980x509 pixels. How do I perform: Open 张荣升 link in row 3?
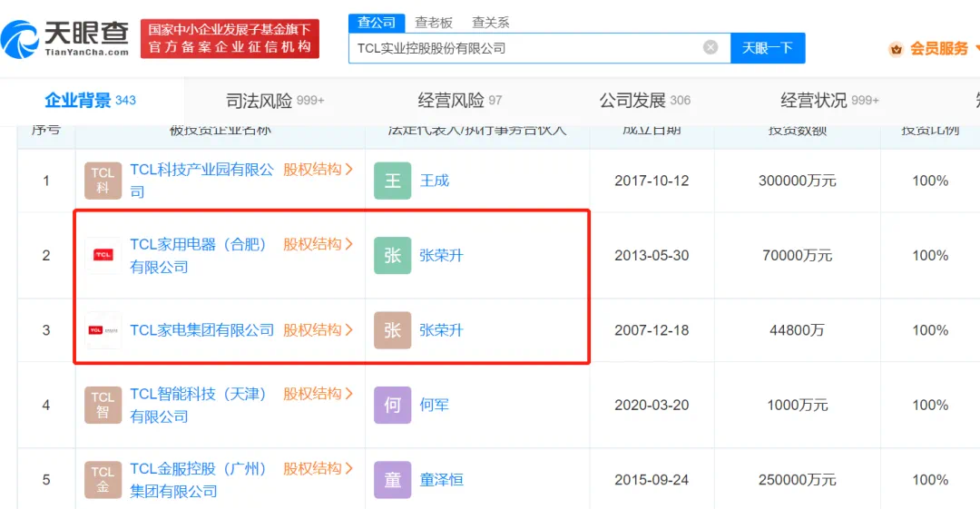point(441,330)
